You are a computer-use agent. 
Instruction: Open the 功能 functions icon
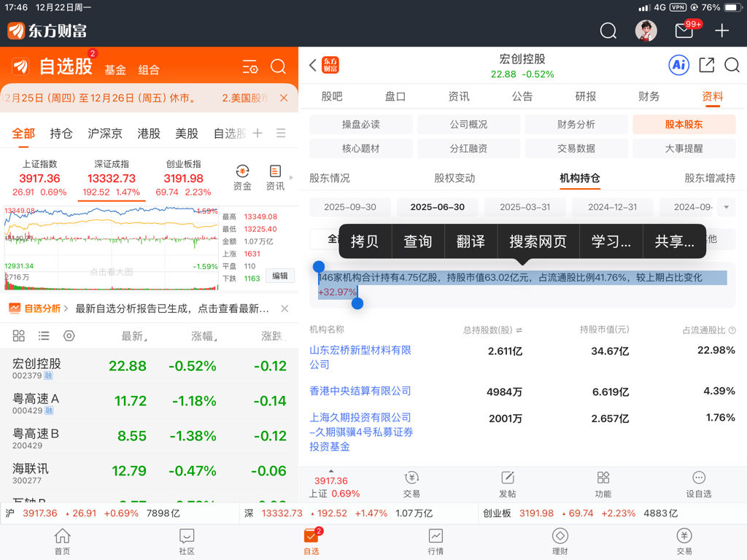tap(603, 485)
